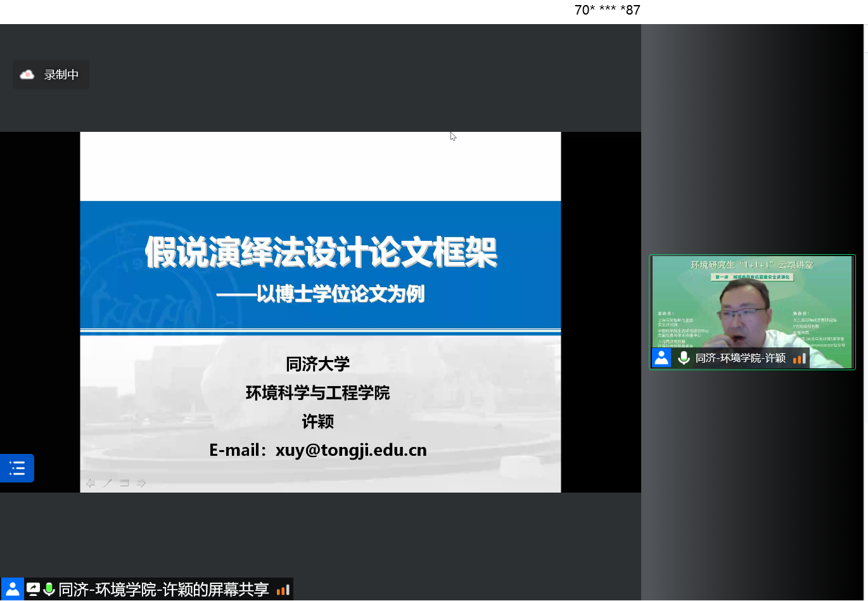The image size is (868, 601).
Task: Click the 录制中 recording status label
Action: (61, 75)
